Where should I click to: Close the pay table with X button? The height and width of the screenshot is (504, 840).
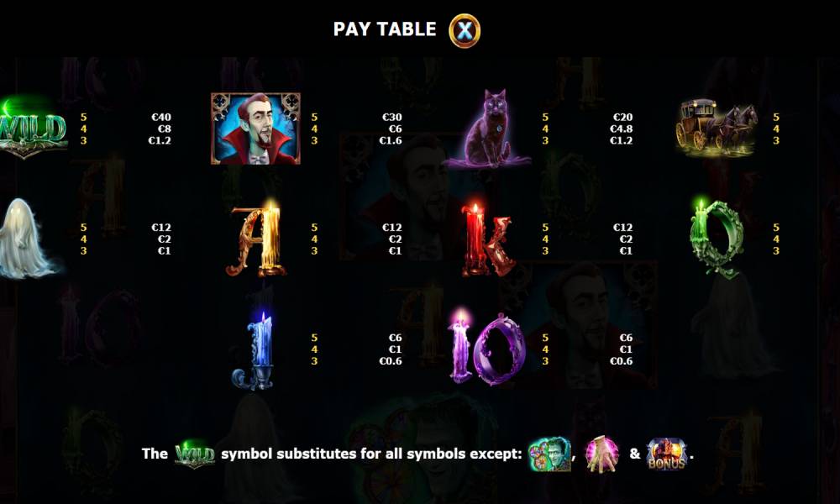click(465, 30)
